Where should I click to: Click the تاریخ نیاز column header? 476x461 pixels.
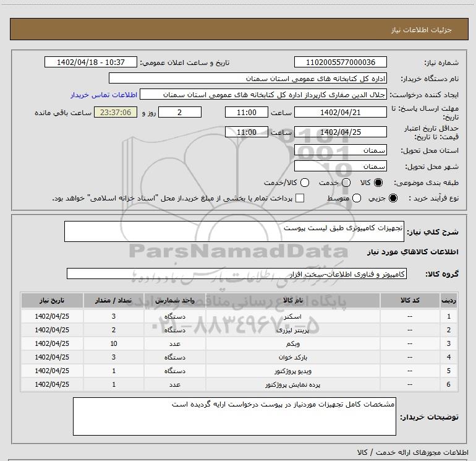(x=52, y=300)
